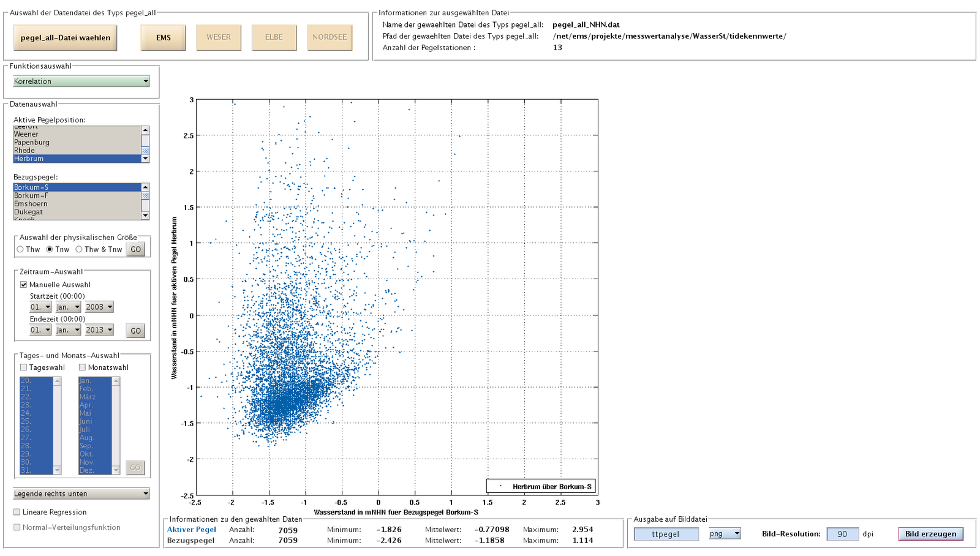Click the Bild-Resolution 90 dpi field
The height and width of the screenshot is (556, 980).
pyautogui.click(x=842, y=534)
